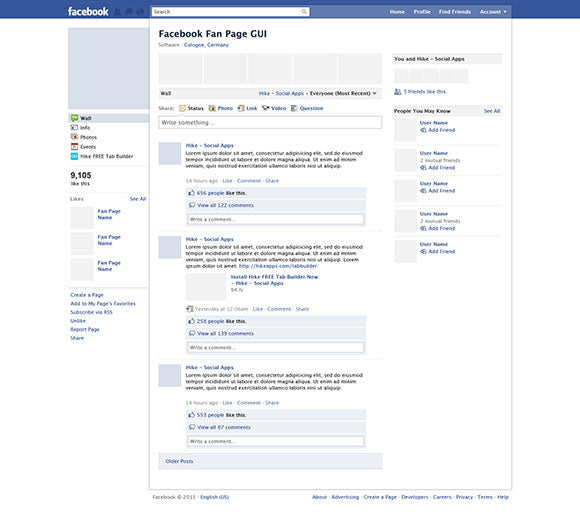This screenshot has width=580, height=521.
Task: Click Help footer link
Action: [x=503, y=497]
